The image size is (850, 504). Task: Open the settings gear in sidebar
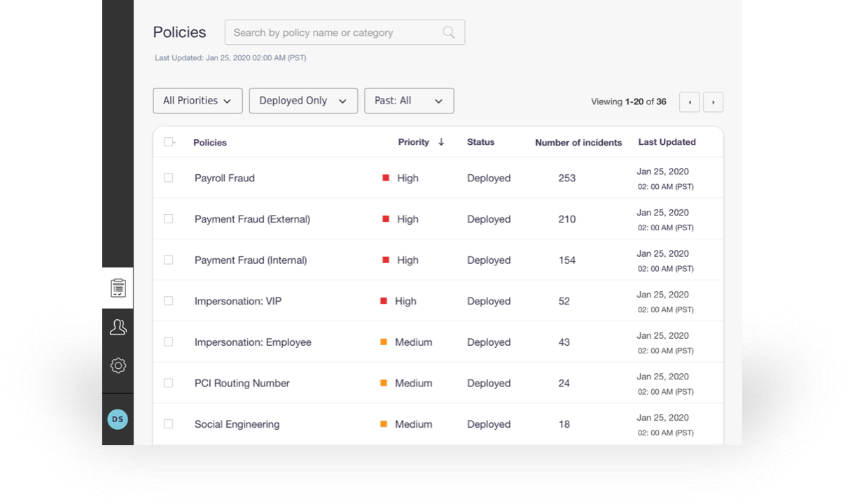click(118, 365)
